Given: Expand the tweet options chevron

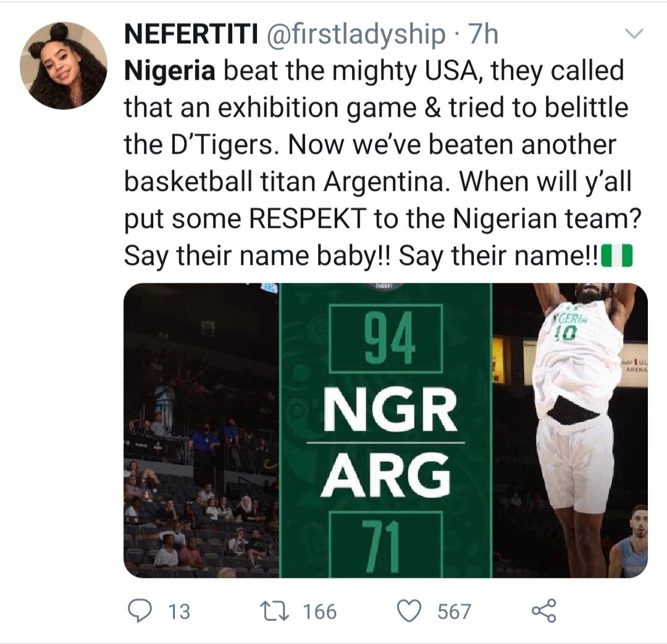Looking at the screenshot, I should point(635,35).
